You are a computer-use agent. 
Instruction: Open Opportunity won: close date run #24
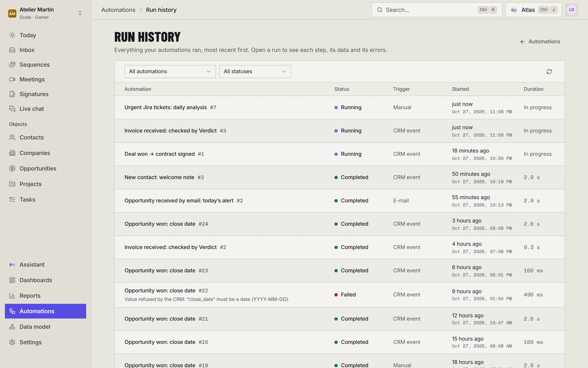coord(340,224)
